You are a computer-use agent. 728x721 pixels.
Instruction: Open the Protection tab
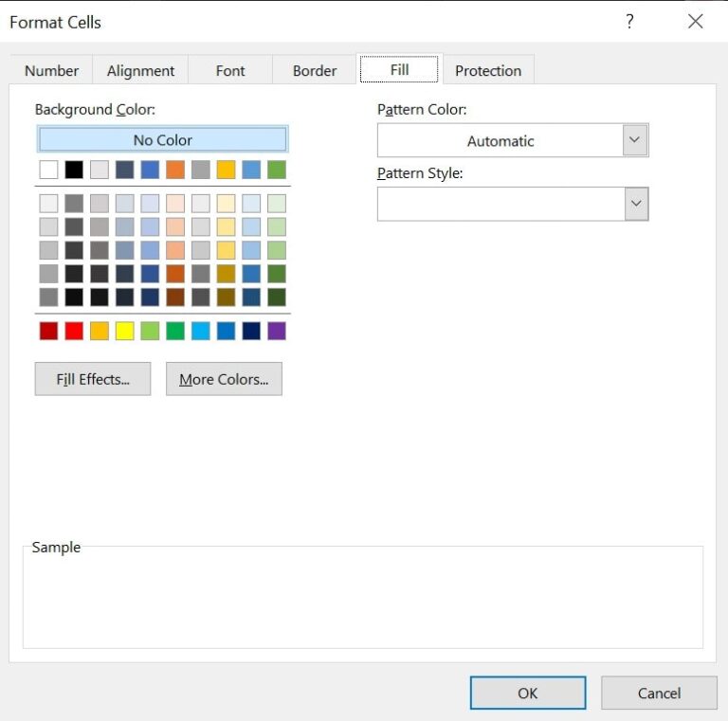click(488, 70)
